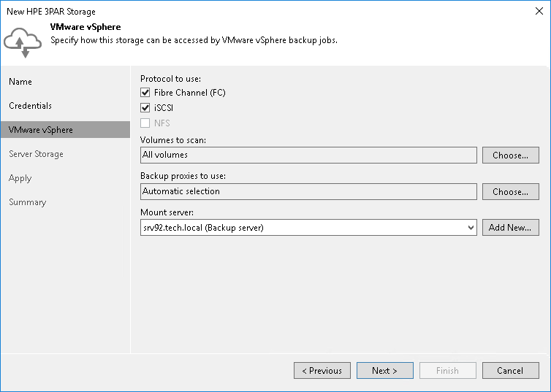
Task: Click the New HPE 3PAR Storage title
Action: (51, 12)
